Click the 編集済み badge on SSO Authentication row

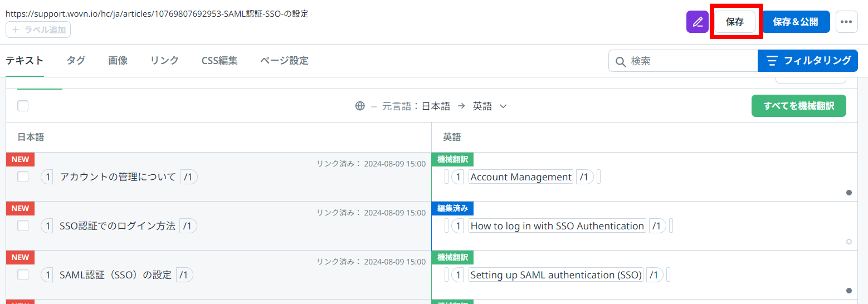(453, 208)
